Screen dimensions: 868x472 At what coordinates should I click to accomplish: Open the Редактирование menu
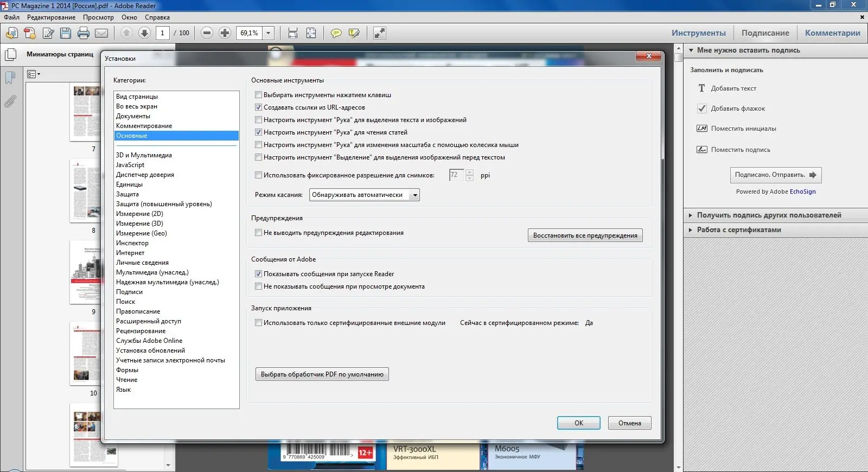(x=52, y=17)
